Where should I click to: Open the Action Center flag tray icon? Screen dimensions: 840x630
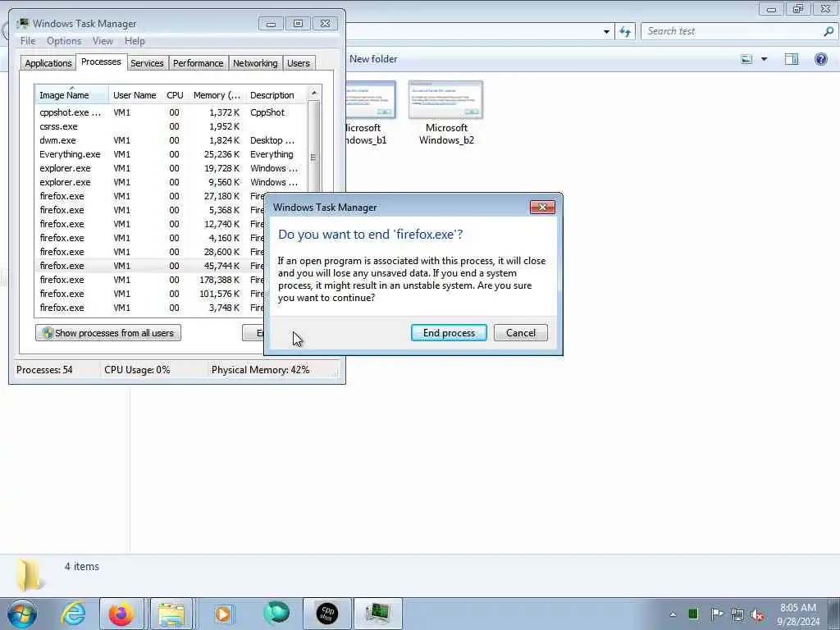pos(716,614)
